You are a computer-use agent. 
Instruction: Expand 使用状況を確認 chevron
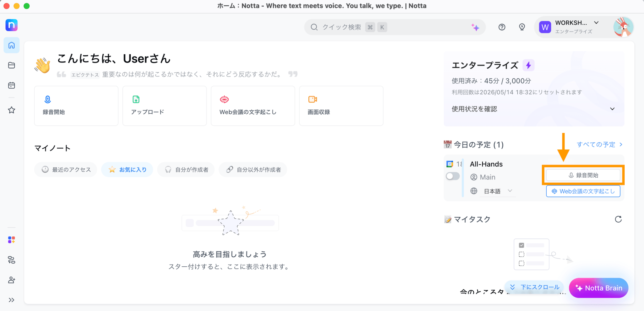[612, 109]
